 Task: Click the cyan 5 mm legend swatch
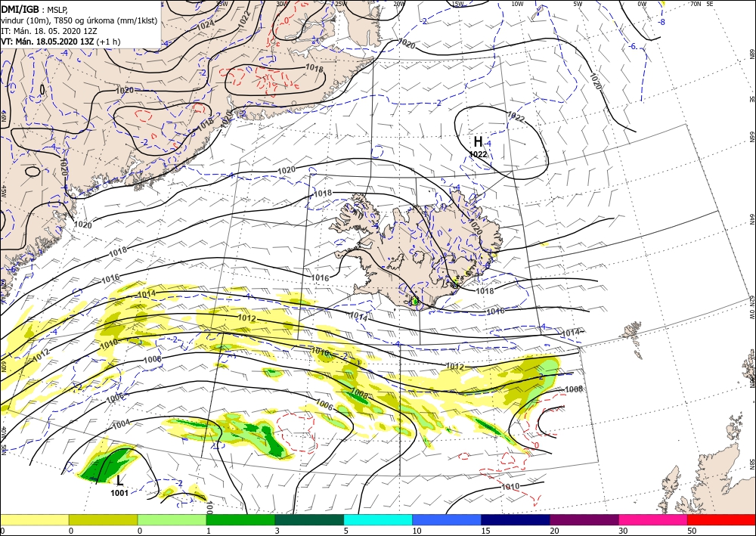[378, 519]
